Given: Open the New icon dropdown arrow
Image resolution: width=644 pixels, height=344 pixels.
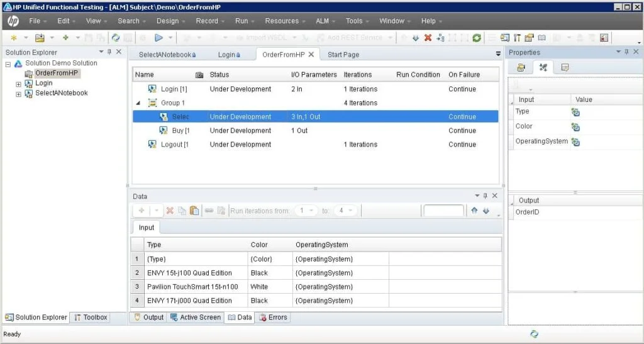Looking at the screenshot, I should [25, 38].
